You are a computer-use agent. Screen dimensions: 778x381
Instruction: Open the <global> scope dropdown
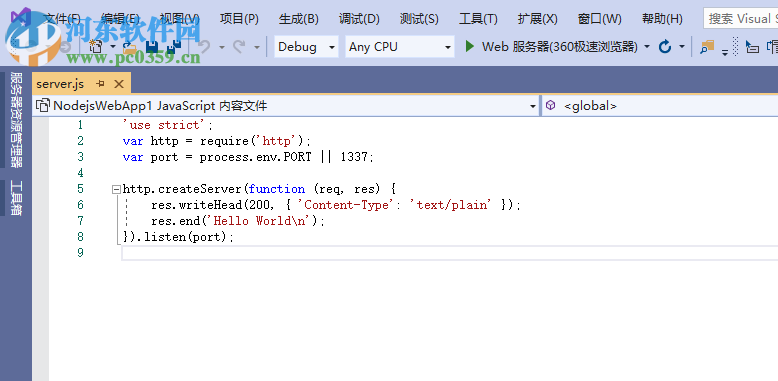[660, 106]
